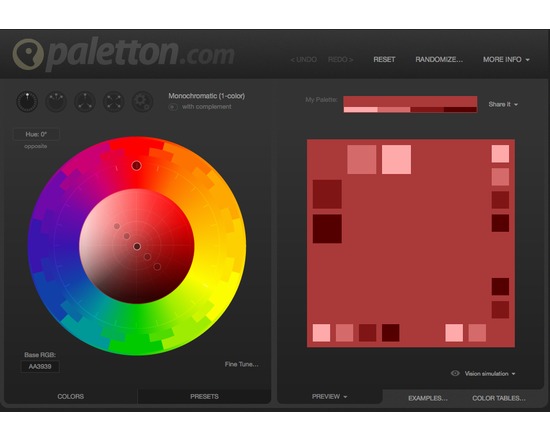Click the large dark red square on preview left

[x=327, y=194]
